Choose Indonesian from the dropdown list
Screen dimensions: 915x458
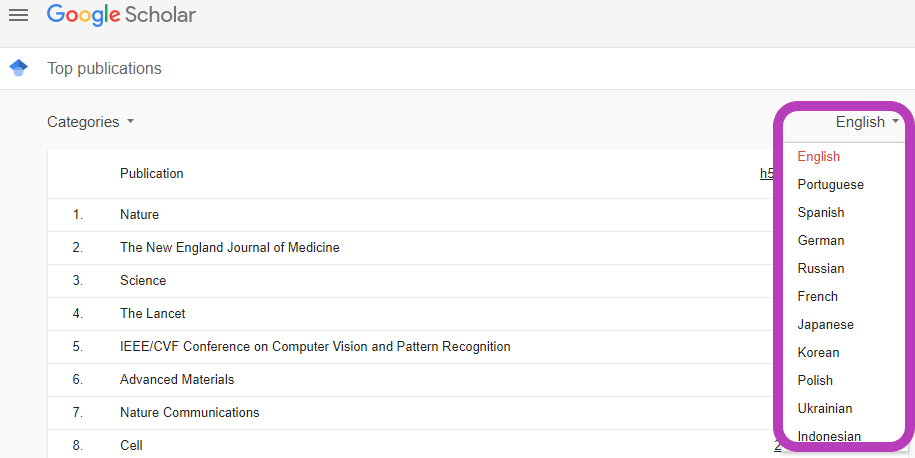(x=844, y=436)
